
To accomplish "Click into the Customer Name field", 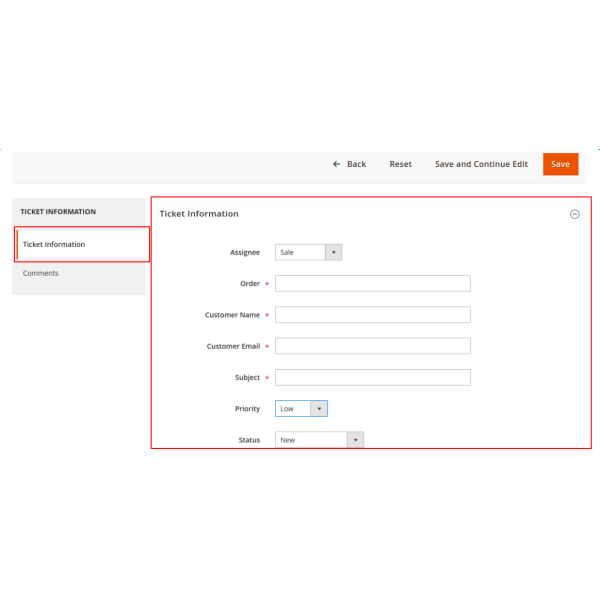I will [x=372, y=315].
